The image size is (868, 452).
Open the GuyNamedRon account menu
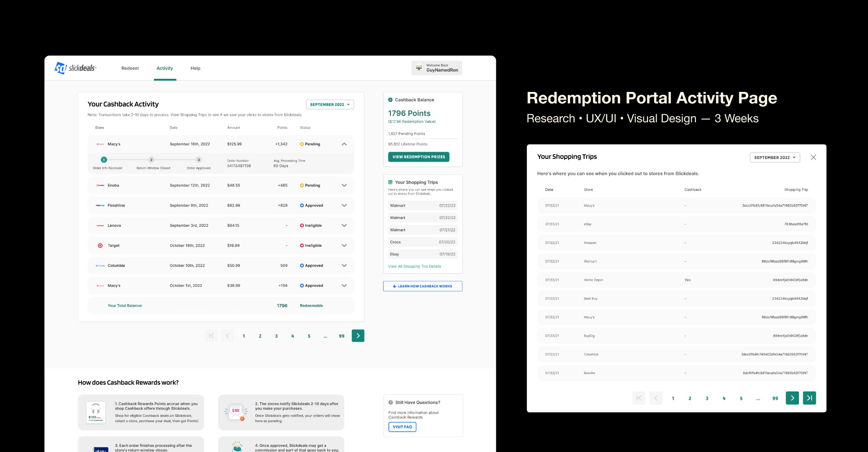point(437,68)
